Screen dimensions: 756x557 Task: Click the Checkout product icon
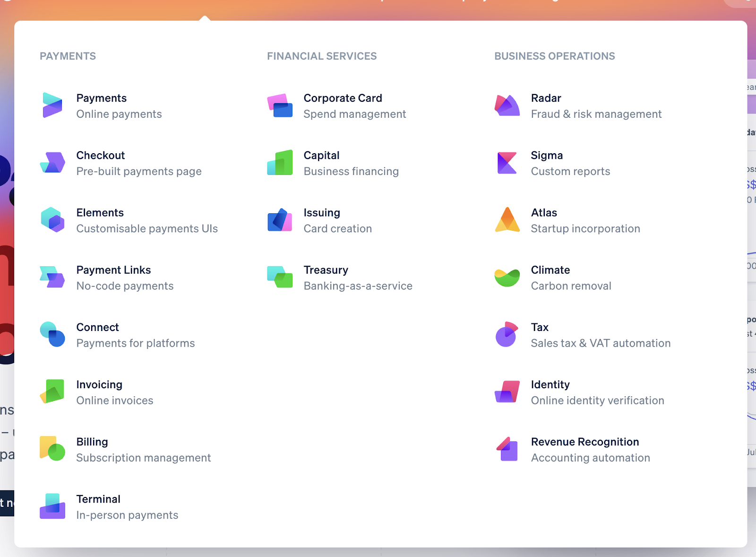(52, 163)
